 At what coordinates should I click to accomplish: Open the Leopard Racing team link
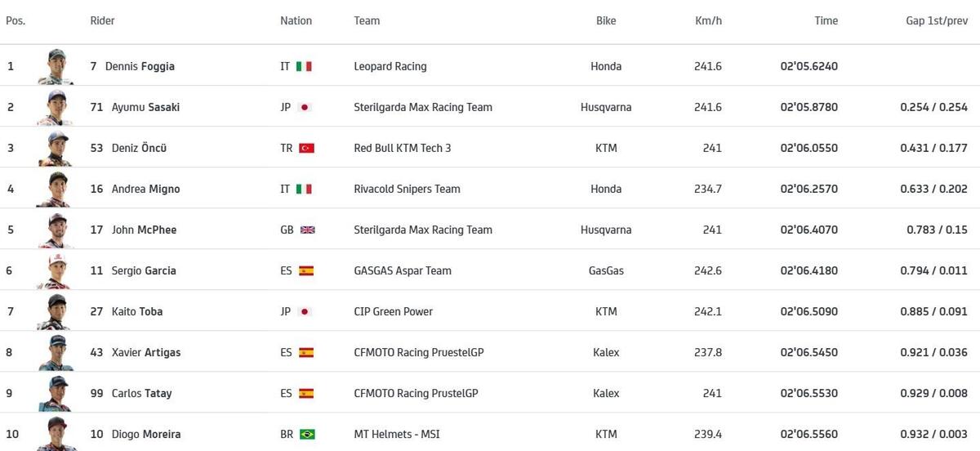point(390,66)
